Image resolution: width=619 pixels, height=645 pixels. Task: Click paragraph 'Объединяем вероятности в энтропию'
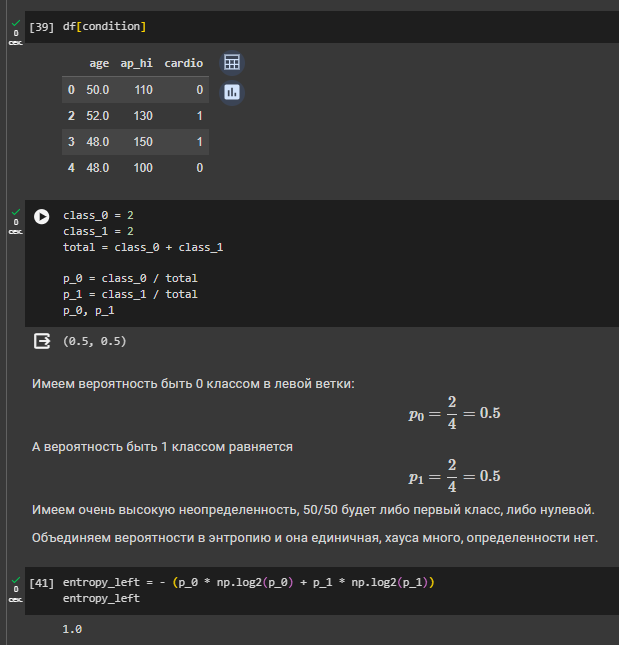[315, 538]
